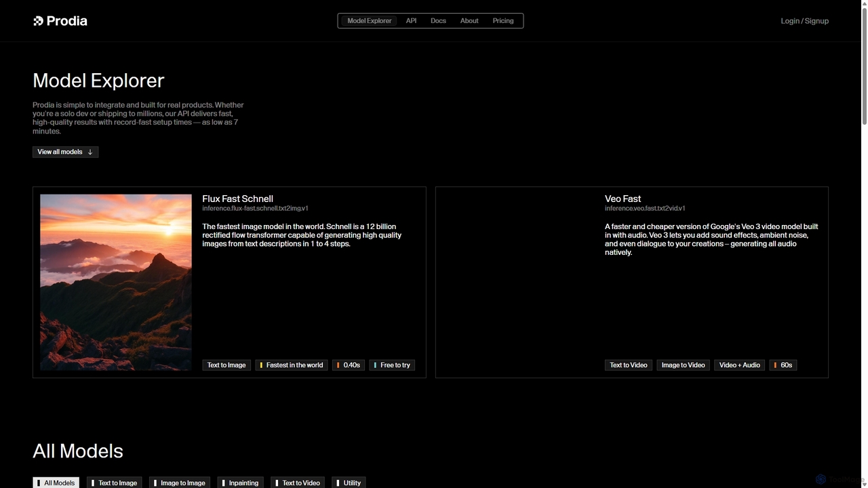The height and width of the screenshot is (488, 868).
Task: Click the Model Explorer heading
Action: pos(98,81)
